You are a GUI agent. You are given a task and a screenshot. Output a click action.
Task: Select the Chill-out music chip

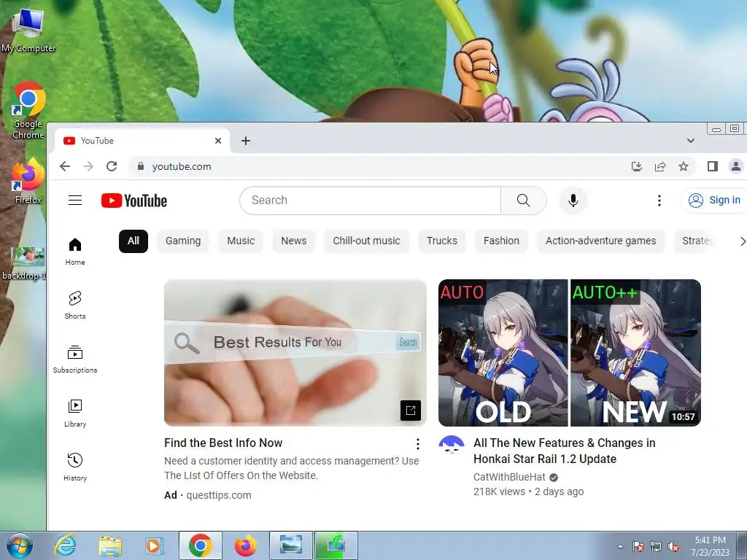(x=366, y=241)
